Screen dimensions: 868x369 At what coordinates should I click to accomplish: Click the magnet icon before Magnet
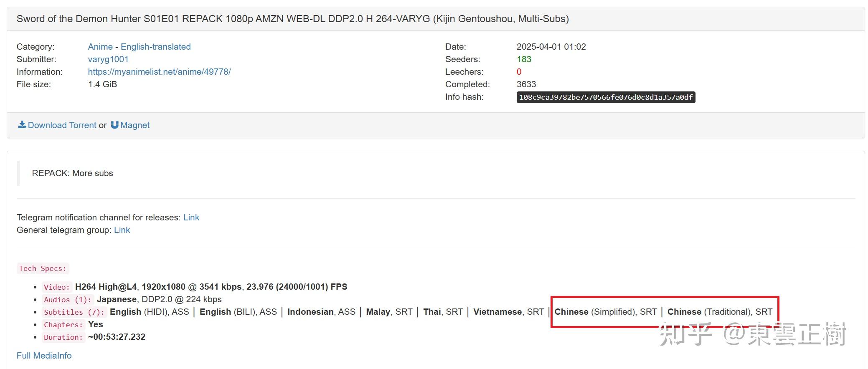point(114,125)
